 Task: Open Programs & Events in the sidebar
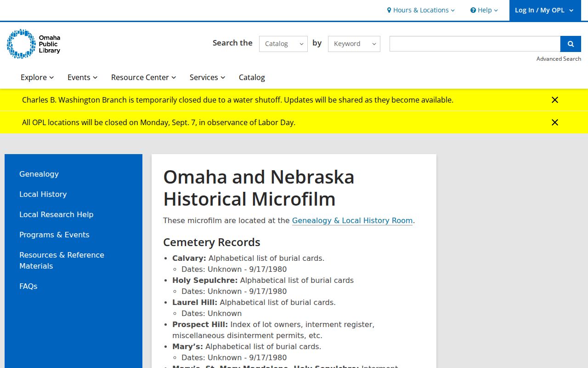point(54,235)
